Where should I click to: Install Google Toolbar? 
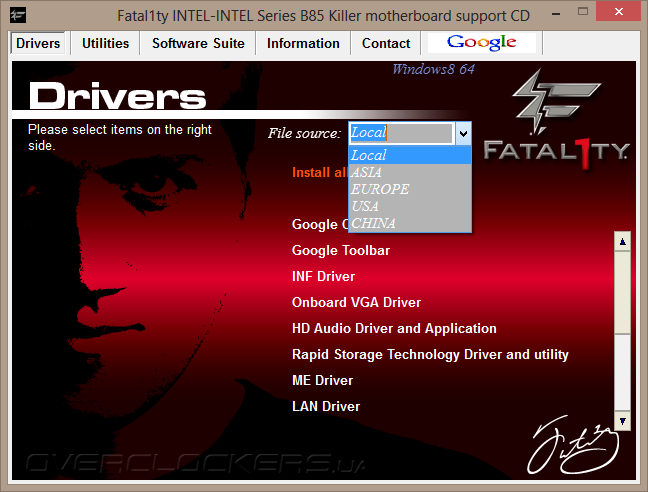click(341, 250)
